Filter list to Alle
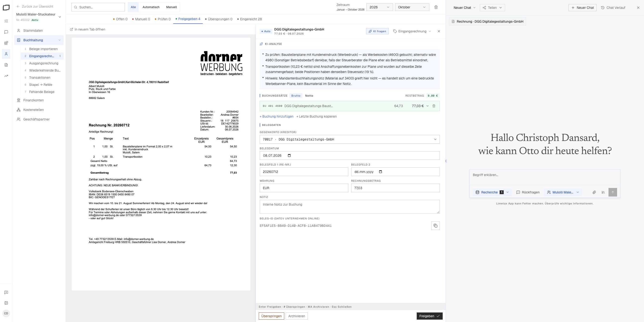This screenshot has height=322, width=644. tap(133, 7)
